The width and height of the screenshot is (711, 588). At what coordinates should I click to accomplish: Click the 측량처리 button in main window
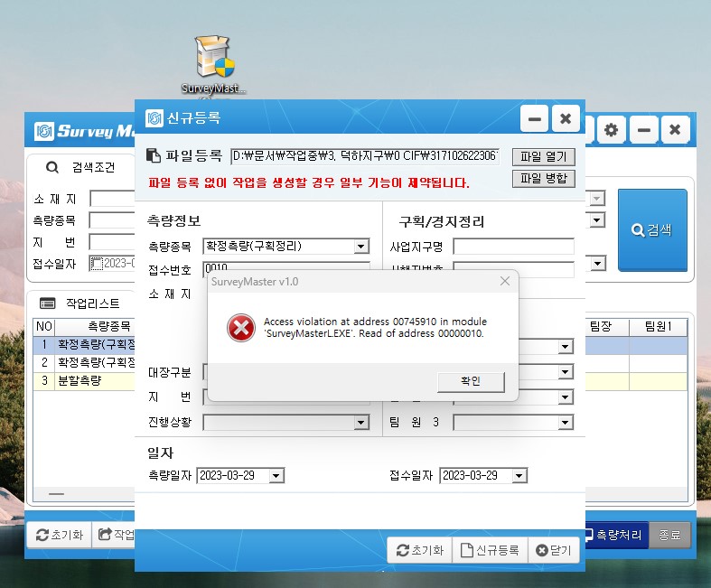(x=617, y=535)
